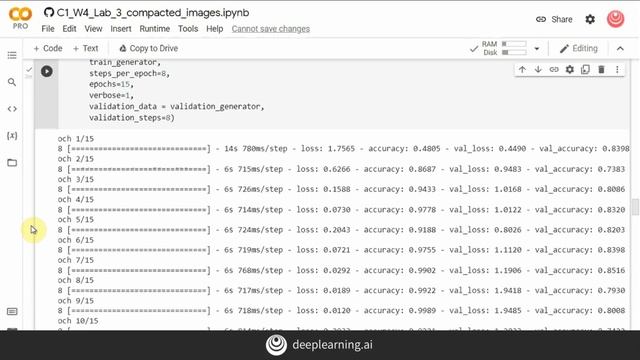This screenshot has width=640, height=360.
Task: Add a new Text cell
Action: [85, 48]
